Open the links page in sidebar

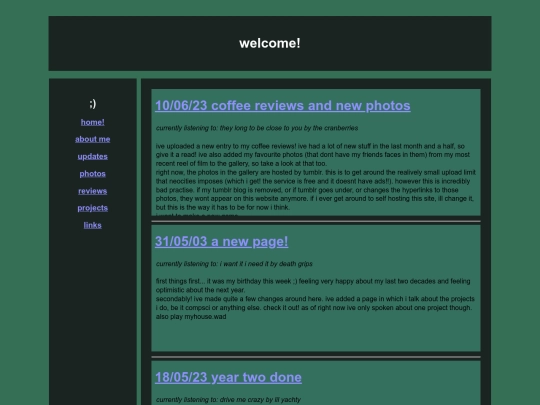(x=92, y=225)
